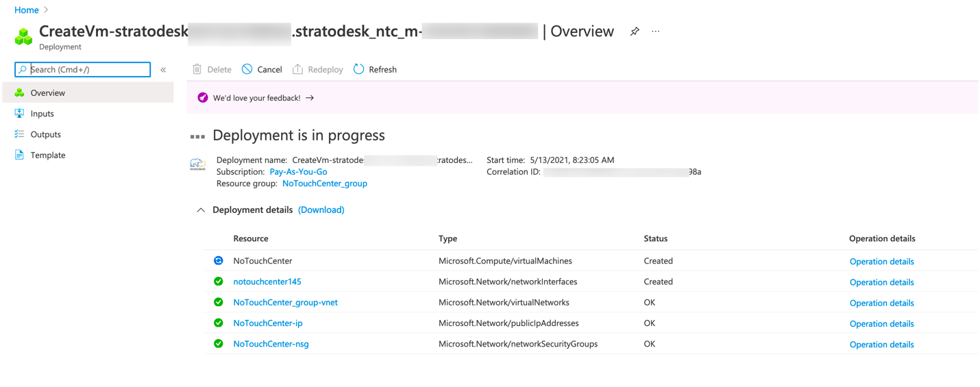Open the NoTouchCenter-ip resource link
980x387 pixels.
tap(268, 323)
